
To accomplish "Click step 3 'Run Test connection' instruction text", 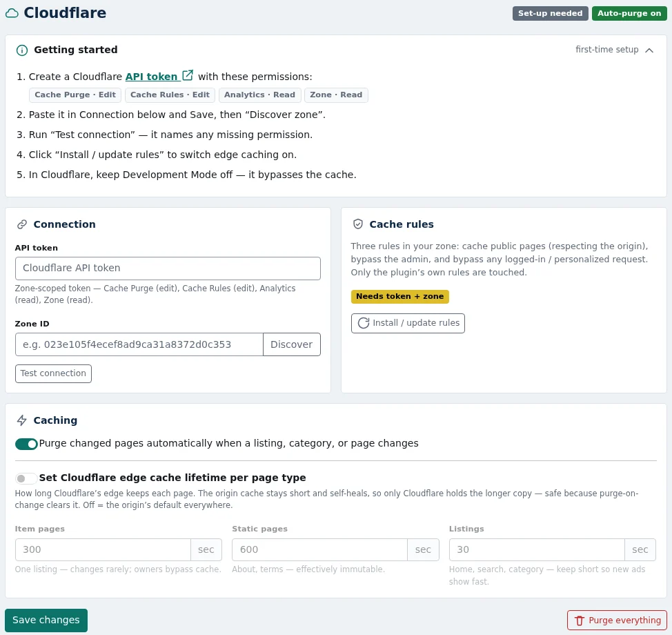I will coord(170,135).
